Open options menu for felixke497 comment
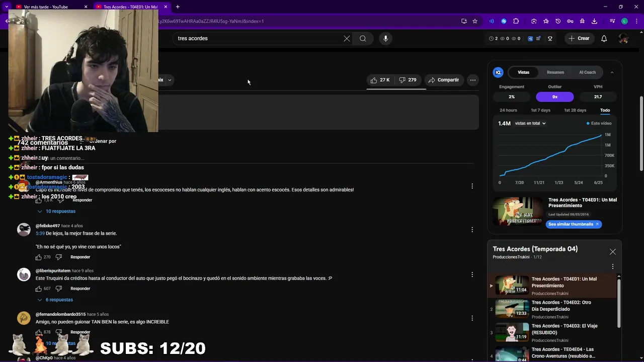This screenshot has height=362, width=644. [x=472, y=230]
